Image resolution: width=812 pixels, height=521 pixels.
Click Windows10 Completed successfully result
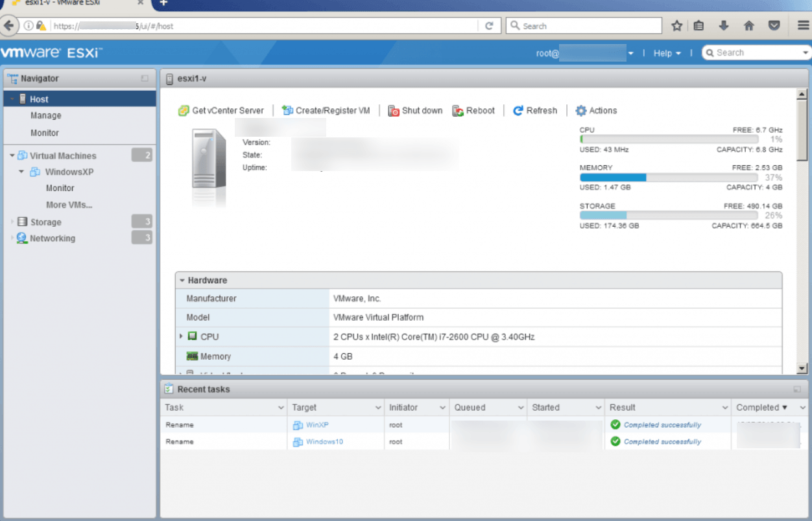click(x=662, y=442)
